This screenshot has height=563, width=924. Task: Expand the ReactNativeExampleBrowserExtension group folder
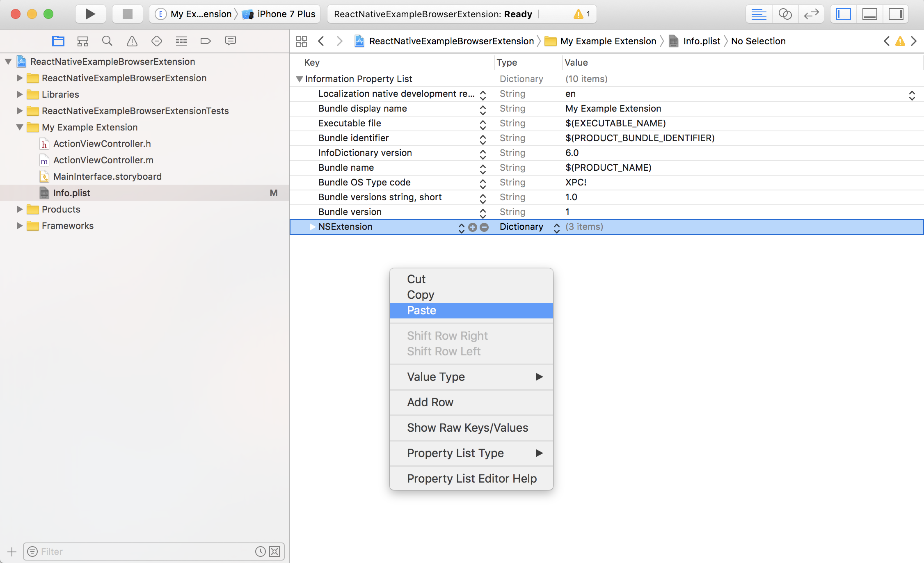tap(19, 78)
